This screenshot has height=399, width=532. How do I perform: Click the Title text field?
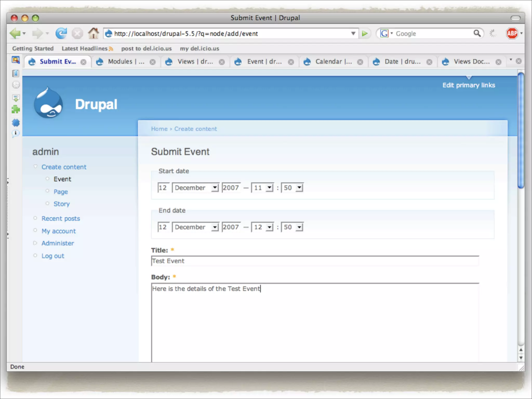coord(315,261)
